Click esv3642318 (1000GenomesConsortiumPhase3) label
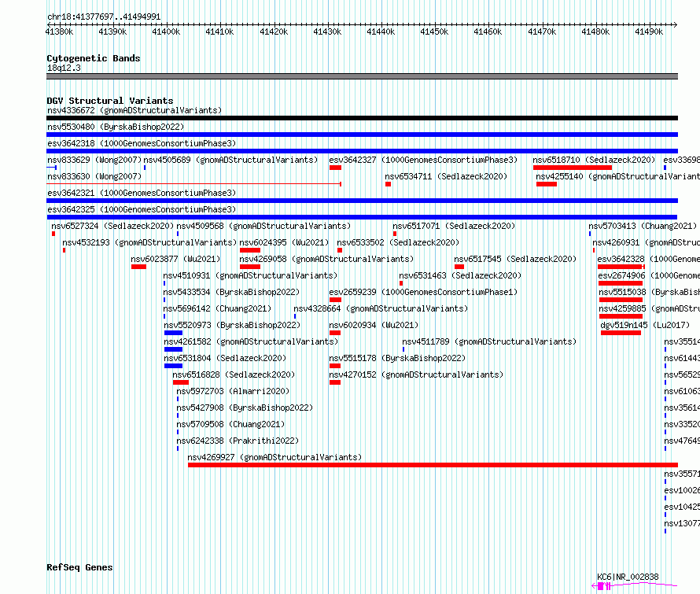 tap(142, 143)
